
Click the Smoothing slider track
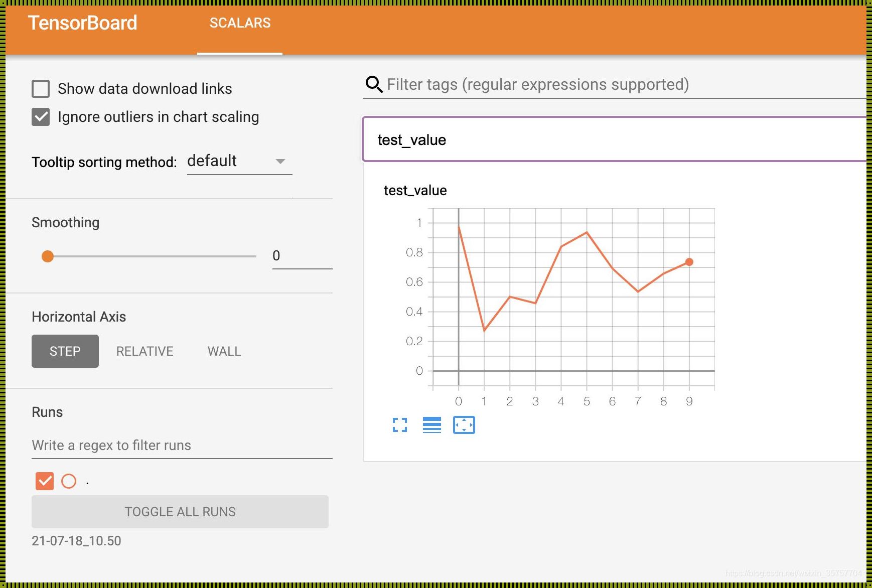tap(152, 256)
